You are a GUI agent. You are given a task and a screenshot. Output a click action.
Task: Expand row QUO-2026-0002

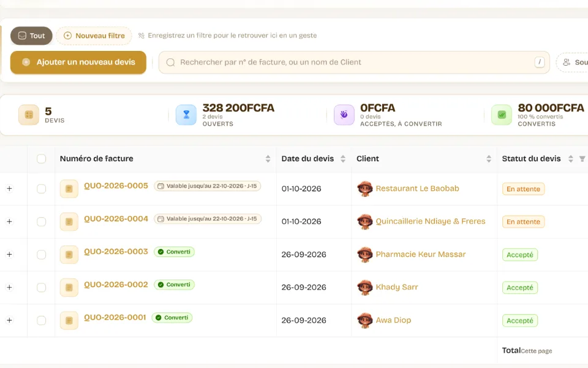point(9,287)
